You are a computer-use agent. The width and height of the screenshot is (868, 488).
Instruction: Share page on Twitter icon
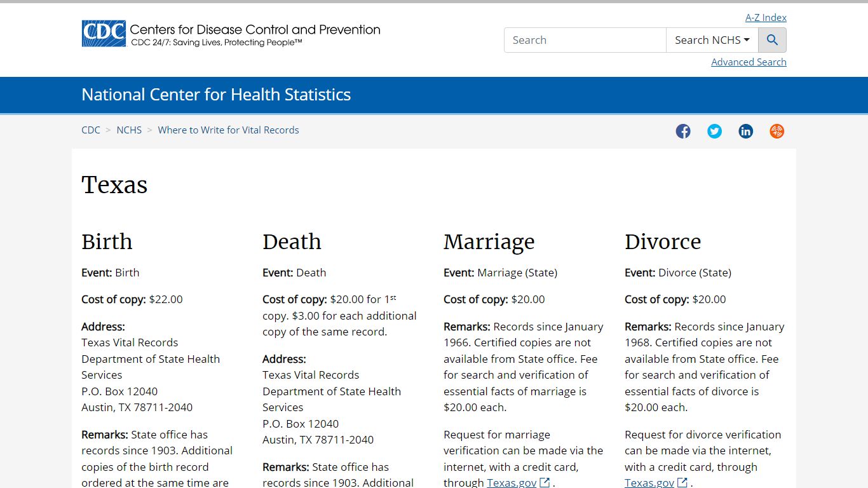point(714,132)
